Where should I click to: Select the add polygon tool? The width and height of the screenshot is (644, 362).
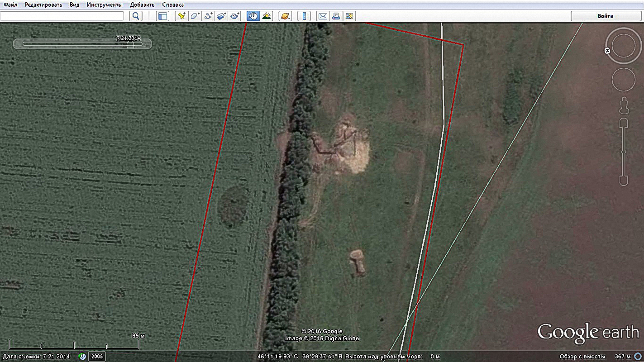(x=195, y=16)
